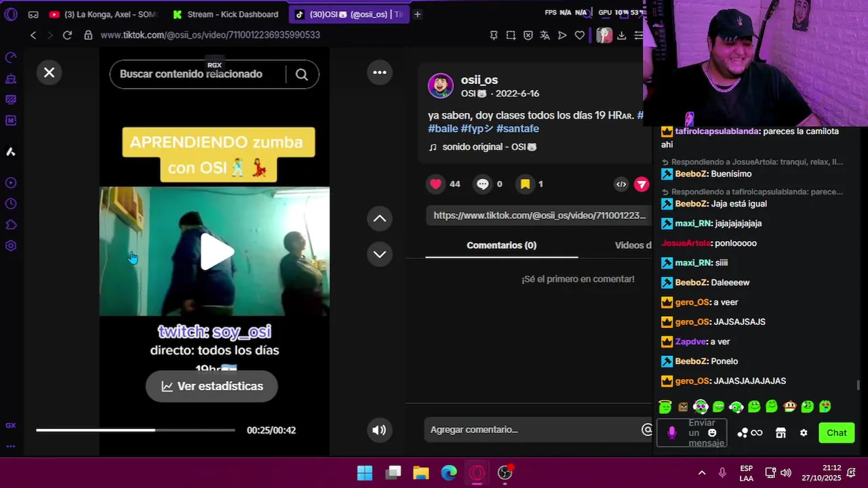Click the video URL copy link field
868x488 pixels.
tap(539, 216)
